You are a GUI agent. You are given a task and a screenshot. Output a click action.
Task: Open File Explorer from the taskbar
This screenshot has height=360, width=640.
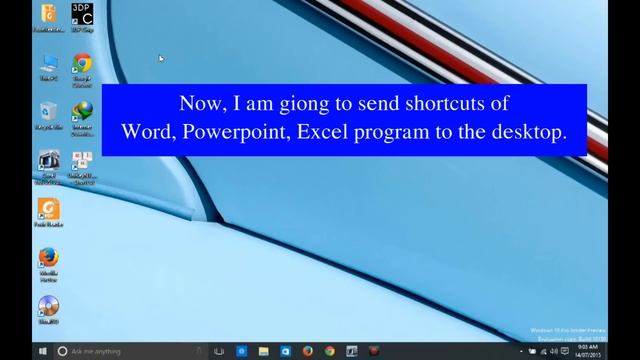tap(264, 351)
